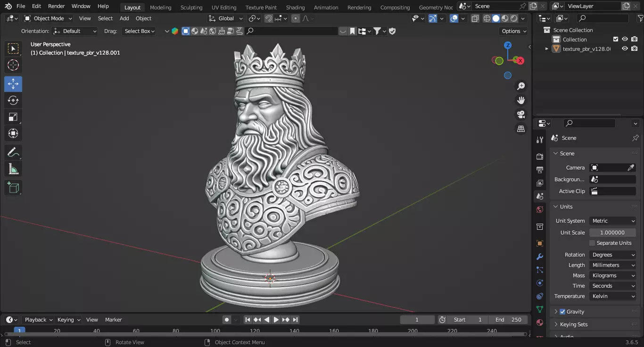Open the Particles properties tab

[x=540, y=270]
